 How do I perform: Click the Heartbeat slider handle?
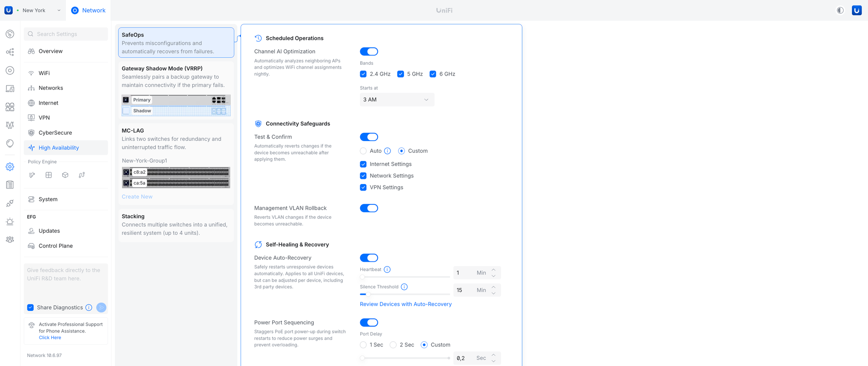(362, 277)
